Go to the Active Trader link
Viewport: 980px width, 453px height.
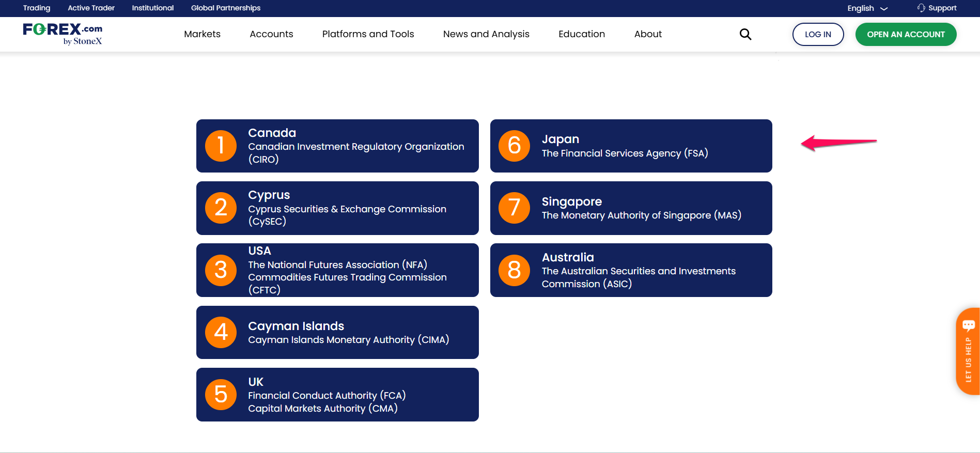click(x=91, y=8)
